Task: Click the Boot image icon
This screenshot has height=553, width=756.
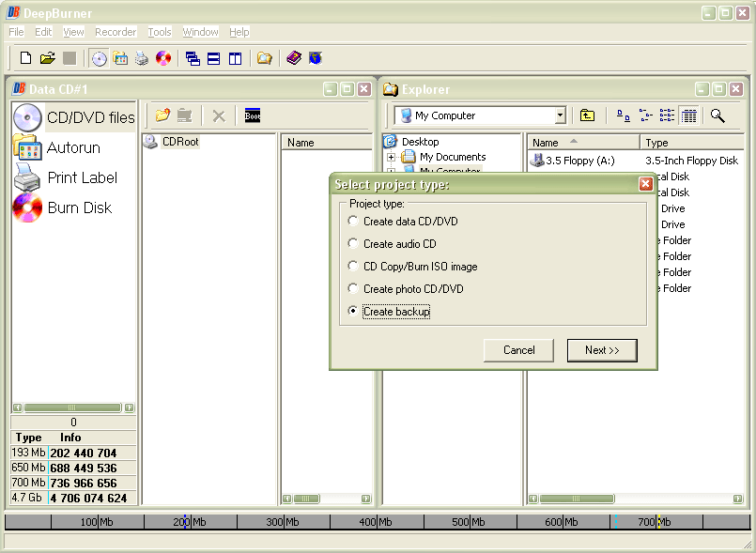Action: (253, 115)
